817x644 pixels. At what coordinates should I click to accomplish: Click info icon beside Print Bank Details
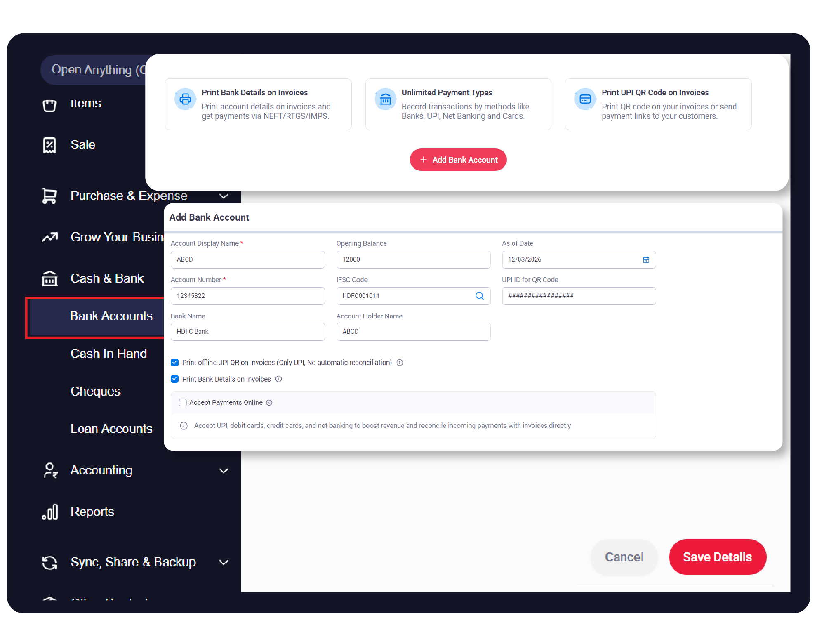click(279, 379)
